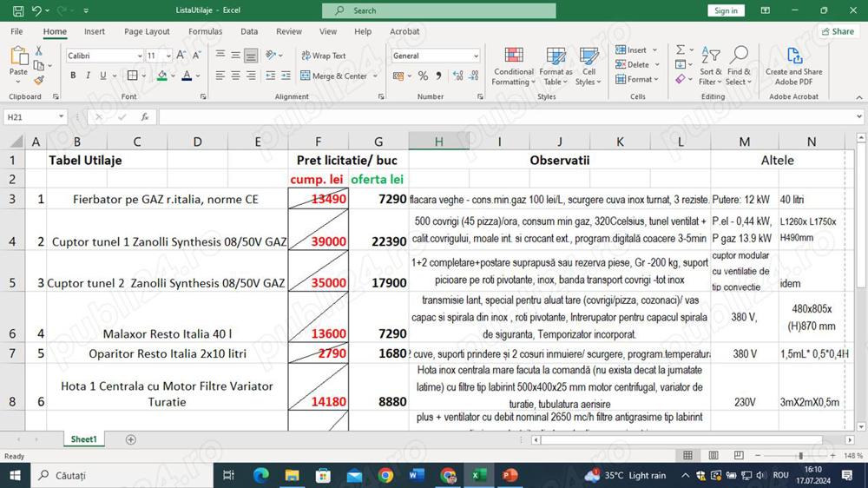Click the Cut scissors icon

37,52
